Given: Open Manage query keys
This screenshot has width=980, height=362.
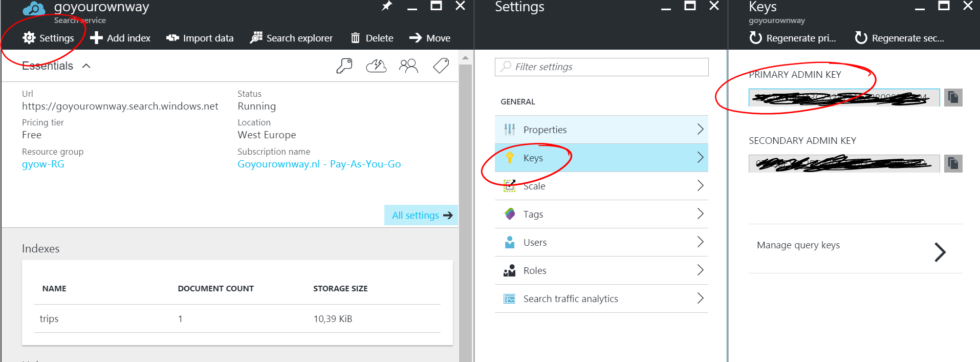Looking at the screenshot, I should 855,248.
